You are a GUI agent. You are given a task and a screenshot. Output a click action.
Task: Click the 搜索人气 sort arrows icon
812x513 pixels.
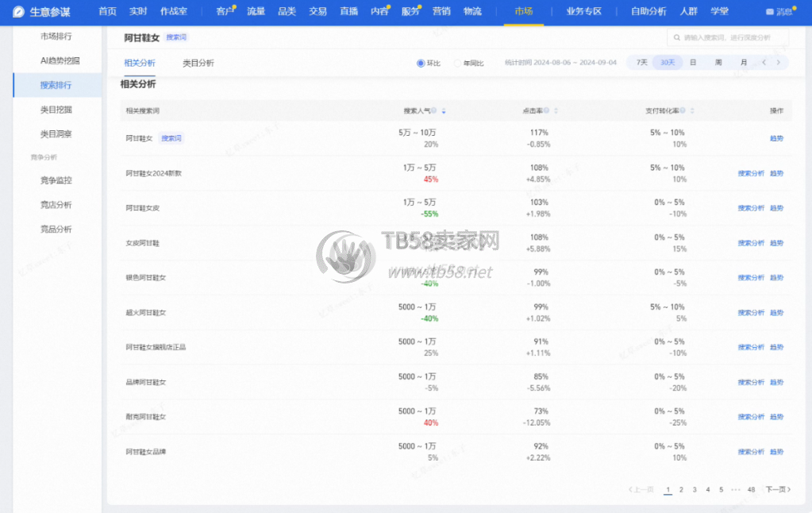[444, 111]
